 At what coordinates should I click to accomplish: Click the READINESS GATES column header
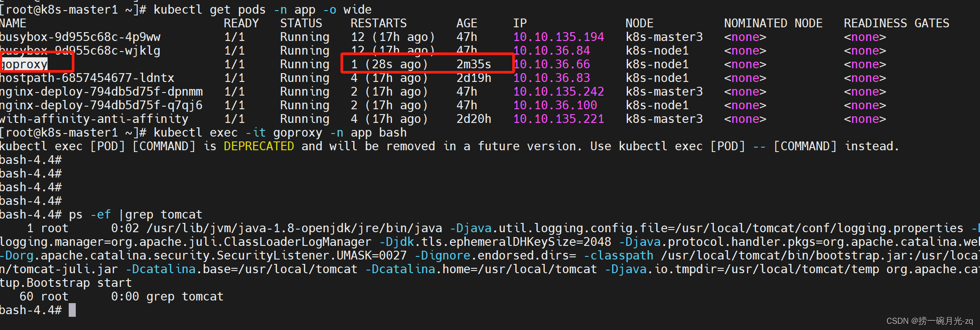point(897,23)
